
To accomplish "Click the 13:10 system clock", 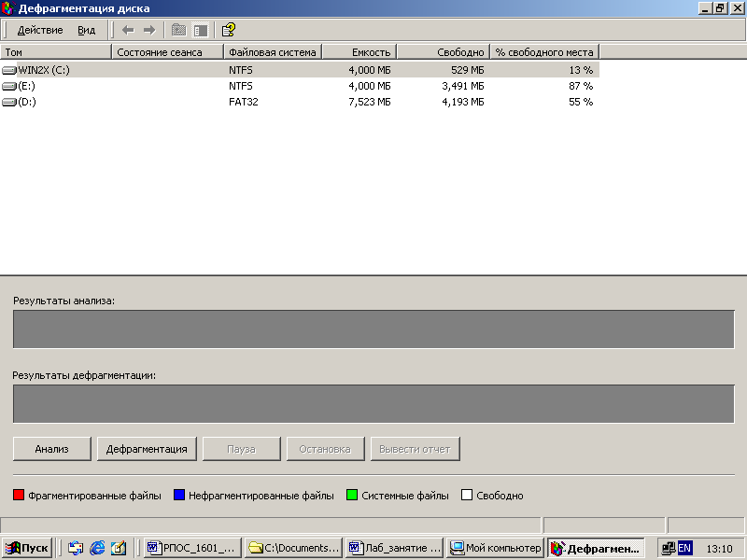I will point(719,549).
